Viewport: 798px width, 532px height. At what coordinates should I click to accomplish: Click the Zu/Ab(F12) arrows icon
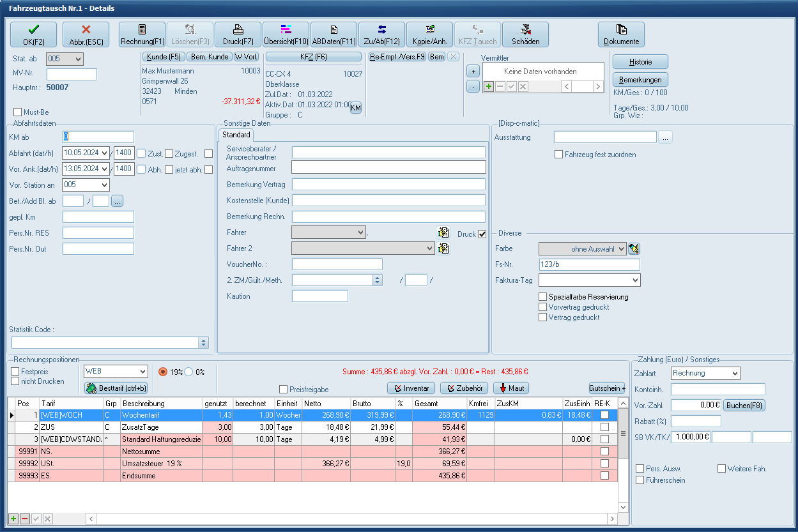click(x=381, y=34)
